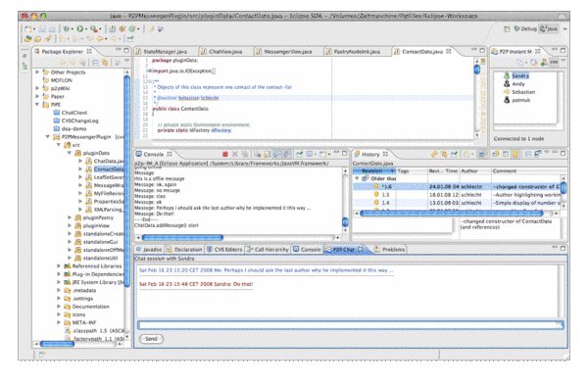Open the CVS Editors tab

(224, 250)
